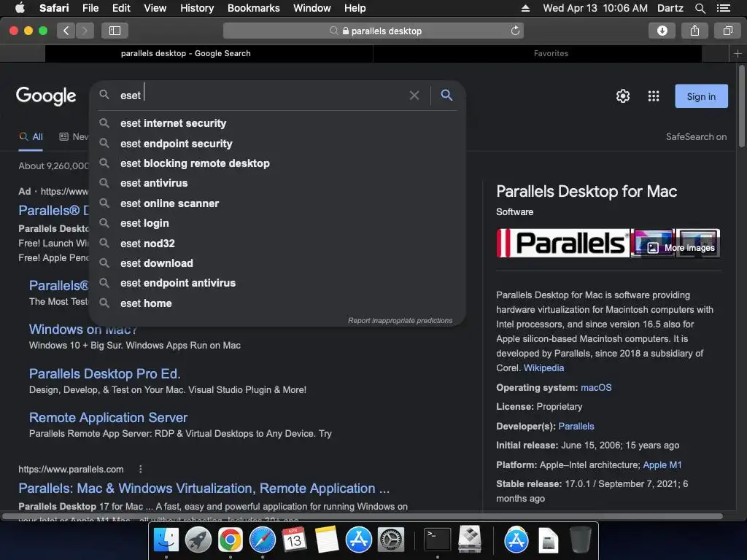
Task: Open the Apple menu
Action: coord(20,7)
